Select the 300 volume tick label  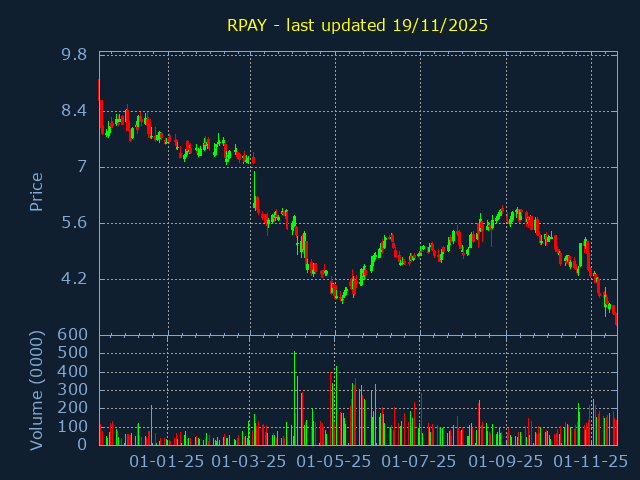tap(74, 390)
